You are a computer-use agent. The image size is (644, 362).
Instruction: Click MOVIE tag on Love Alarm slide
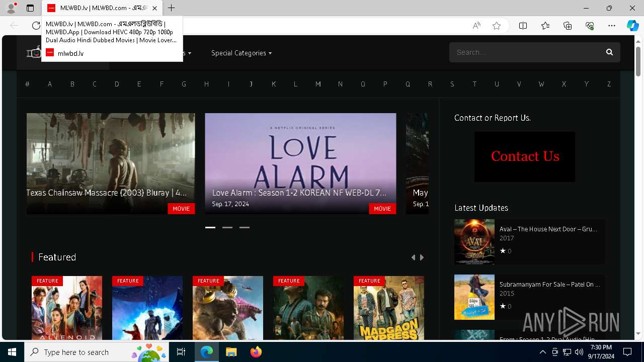[382, 209]
